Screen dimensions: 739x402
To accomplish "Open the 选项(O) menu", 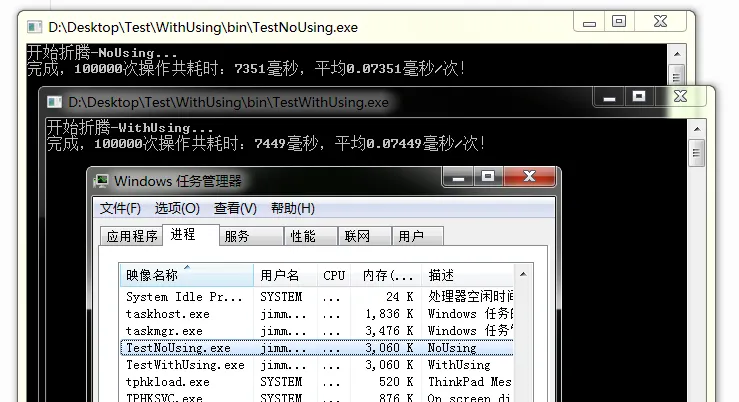I will coord(177,208).
